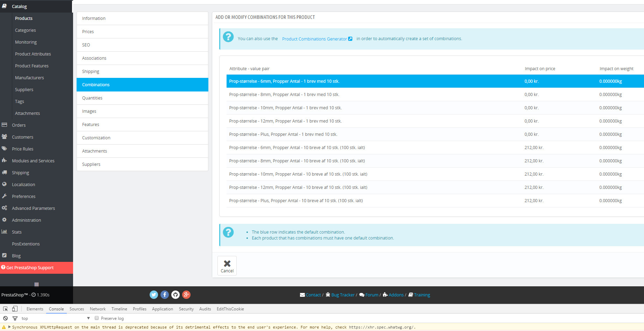Click the clear console icon
This screenshot has height=331, width=644.
pyautogui.click(x=6, y=318)
